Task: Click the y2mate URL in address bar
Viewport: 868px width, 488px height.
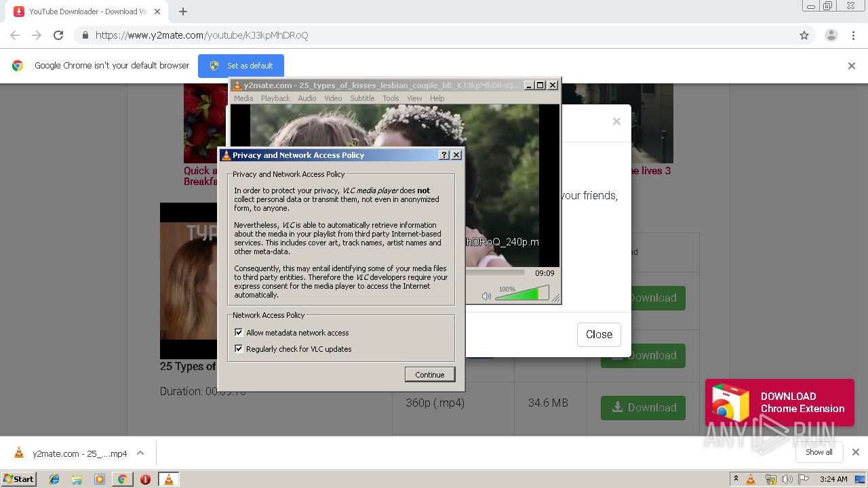Action: [x=202, y=35]
